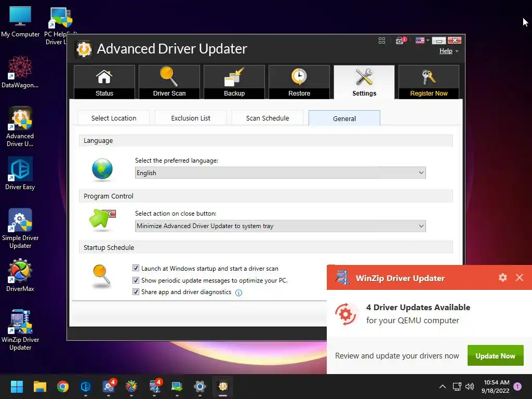Open Driver Easy from taskbar
Image resolution: width=532 pixels, height=399 pixels.
click(x=86, y=387)
